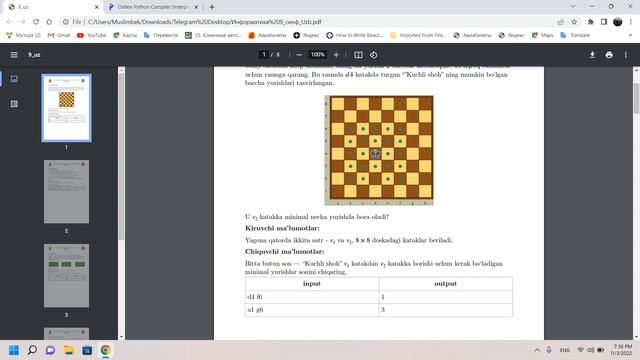Select page 2 thumbnail
The image size is (640, 360).
coord(67,191)
